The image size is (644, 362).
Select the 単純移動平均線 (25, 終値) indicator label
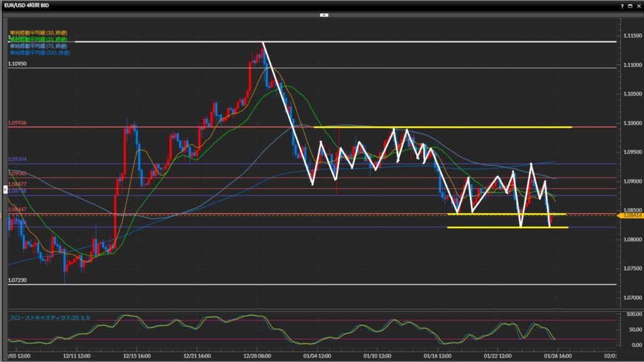(x=38, y=40)
